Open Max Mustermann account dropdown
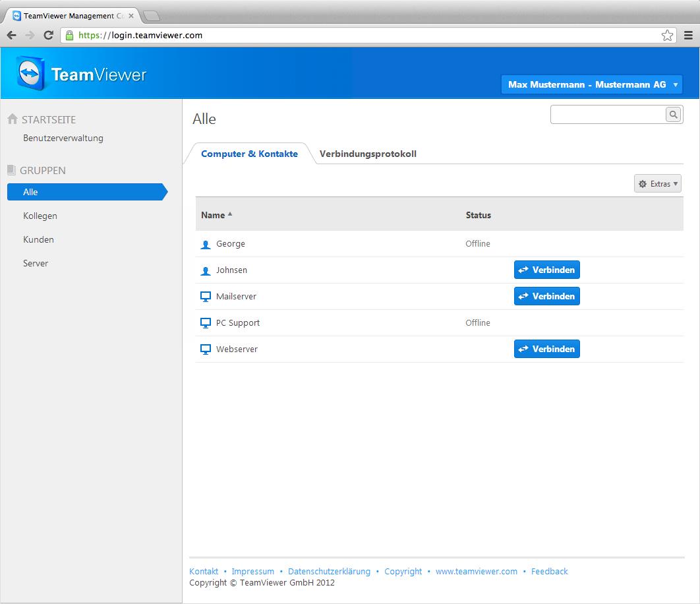Image resolution: width=700 pixels, height=604 pixels. 592,84
